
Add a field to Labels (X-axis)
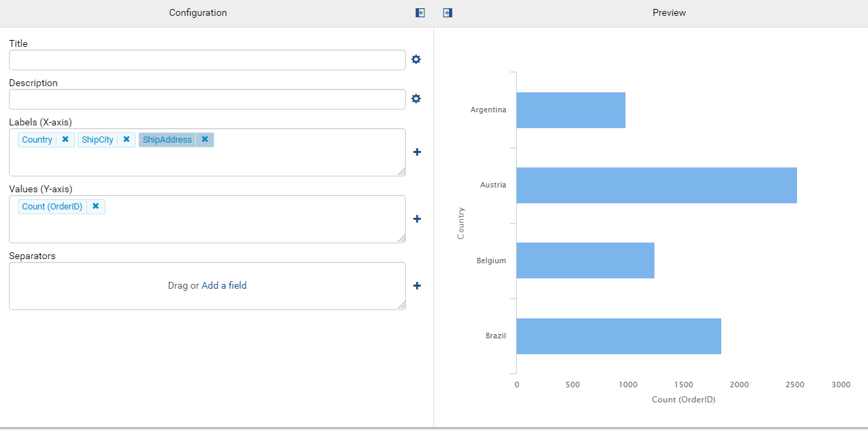[x=417, y=152]
